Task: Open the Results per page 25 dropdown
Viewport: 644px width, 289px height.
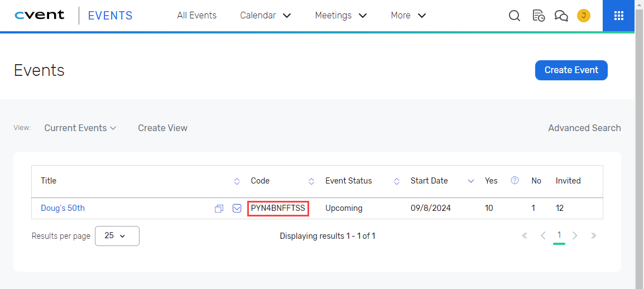Action: coord(117,236)
